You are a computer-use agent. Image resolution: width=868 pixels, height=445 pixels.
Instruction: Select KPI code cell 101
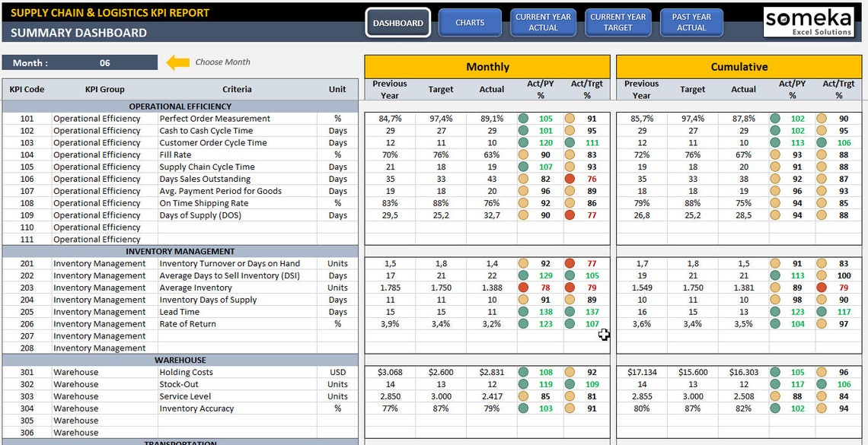point(27,119)
